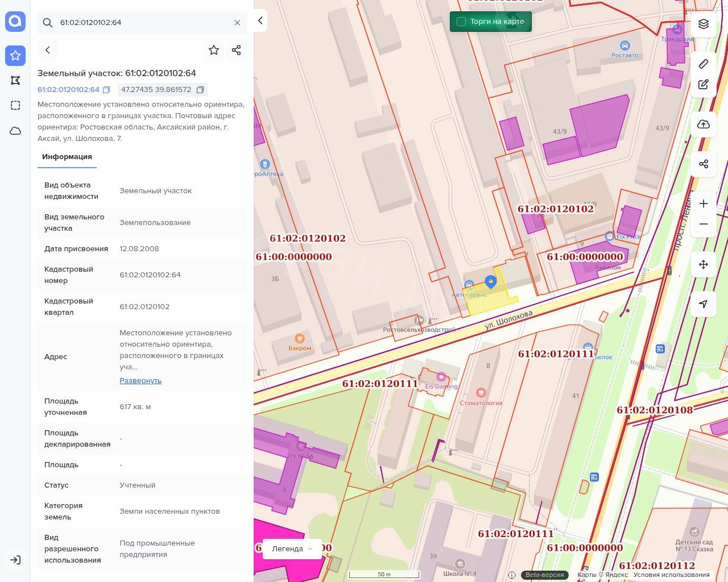This screenshot has width=728, height=582.
Task: Copy the cadastral number 61:02:0120102:64
Action: [x=106, y=90]
